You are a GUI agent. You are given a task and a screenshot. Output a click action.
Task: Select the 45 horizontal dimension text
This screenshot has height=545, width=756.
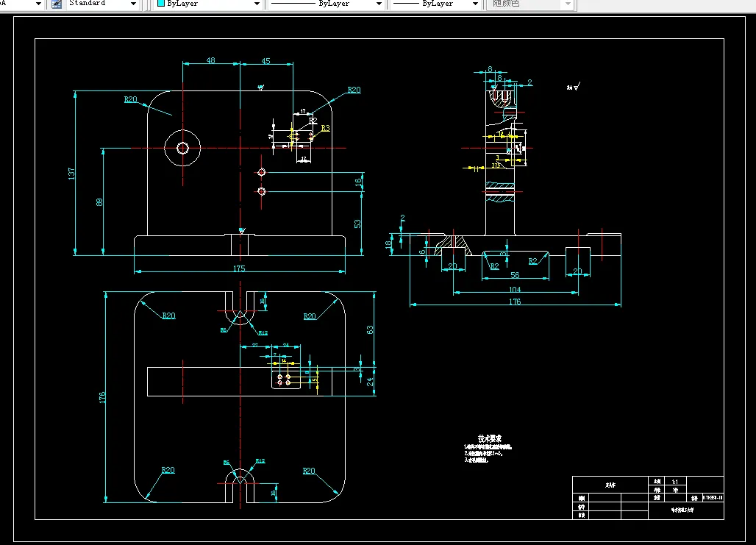(x=265, y=61)
